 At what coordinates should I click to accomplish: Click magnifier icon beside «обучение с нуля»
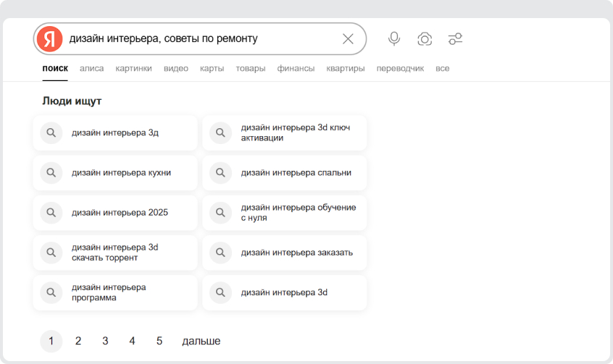click(x=220, y=213)
